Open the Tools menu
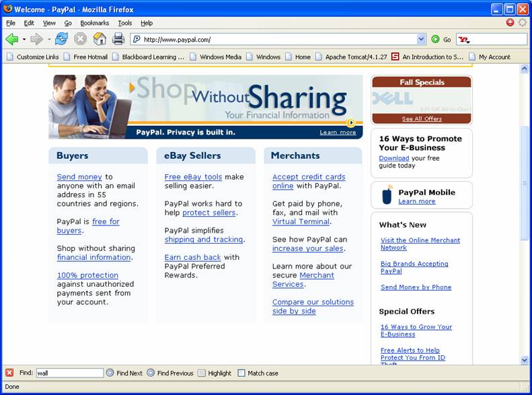Viewport: 532px width, 395px height. (125, 23)
